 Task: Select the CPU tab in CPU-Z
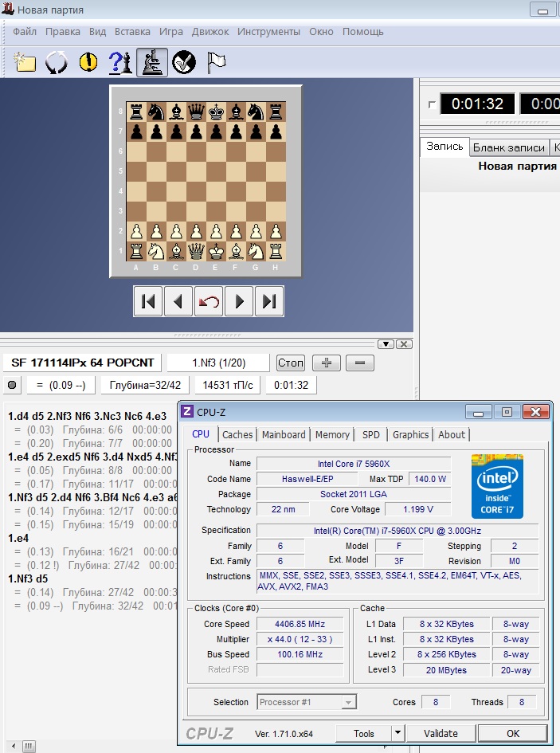201,434
